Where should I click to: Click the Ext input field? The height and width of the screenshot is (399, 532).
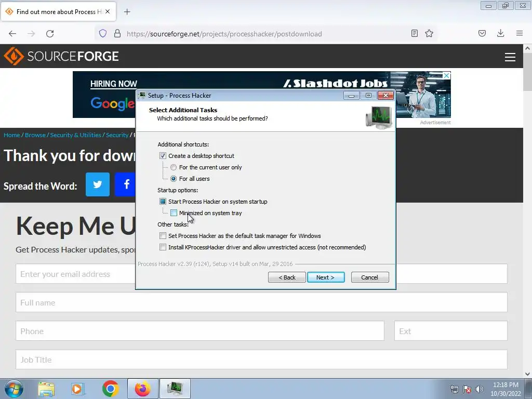[x=451, y=331]
